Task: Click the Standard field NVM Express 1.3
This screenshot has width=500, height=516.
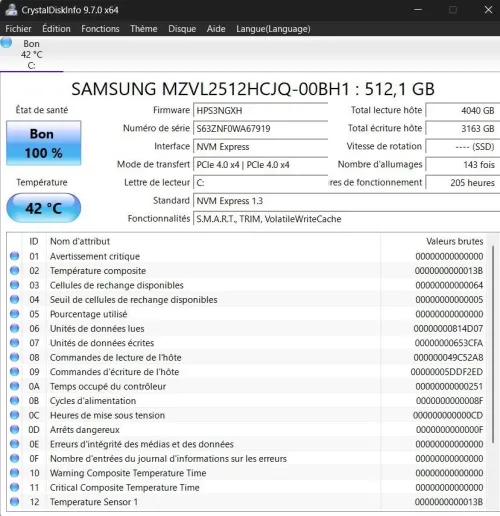Action: point(347,201)
